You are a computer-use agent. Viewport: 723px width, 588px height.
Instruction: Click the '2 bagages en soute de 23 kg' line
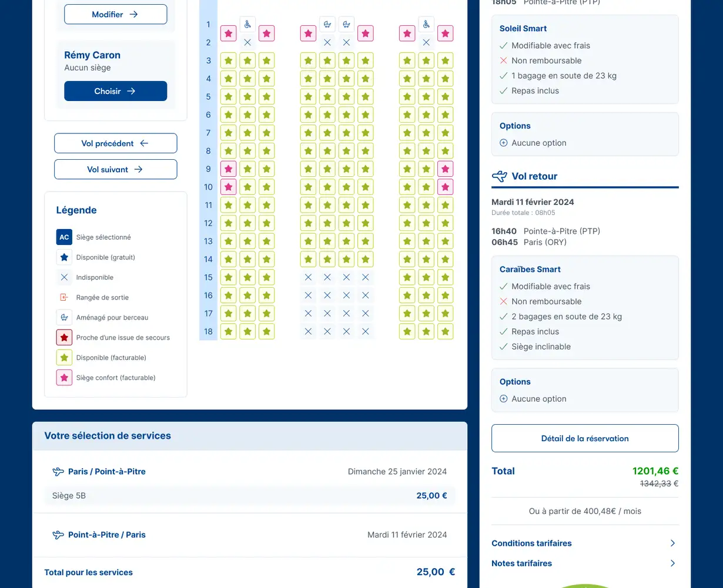(567, 317)
